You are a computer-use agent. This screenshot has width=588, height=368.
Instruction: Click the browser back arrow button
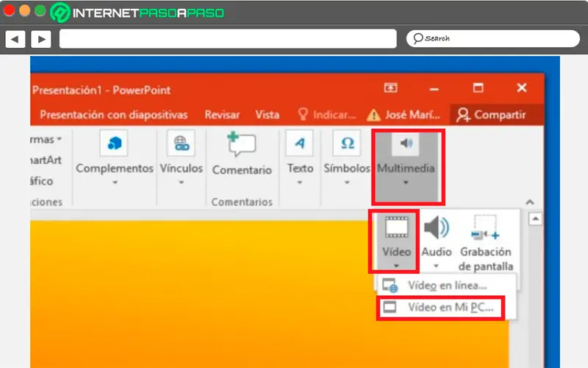pos(15,39)
